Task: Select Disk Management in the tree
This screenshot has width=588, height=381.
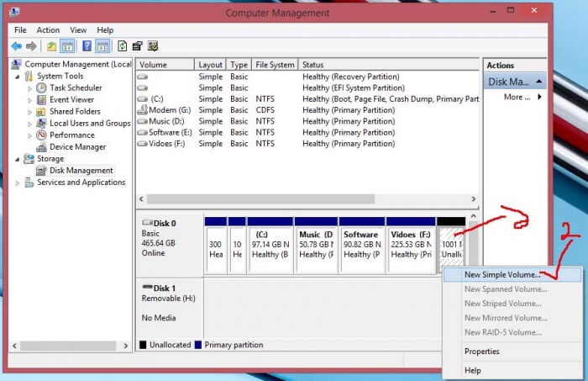Action: pos(81,171)
